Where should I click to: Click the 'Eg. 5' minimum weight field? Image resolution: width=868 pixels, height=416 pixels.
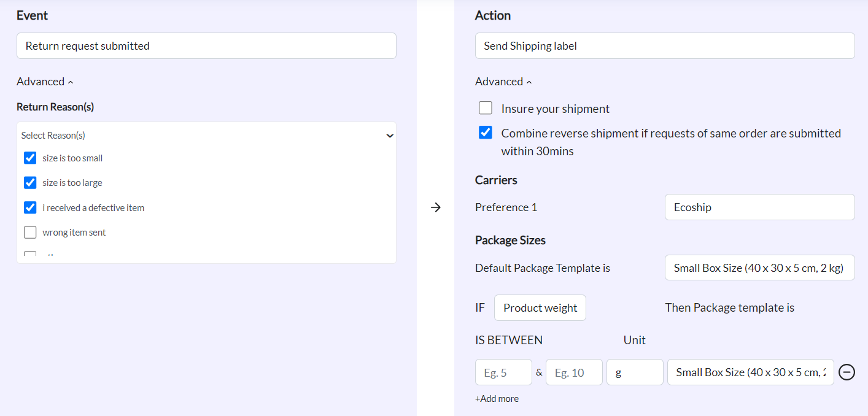[x=503, y=372]
